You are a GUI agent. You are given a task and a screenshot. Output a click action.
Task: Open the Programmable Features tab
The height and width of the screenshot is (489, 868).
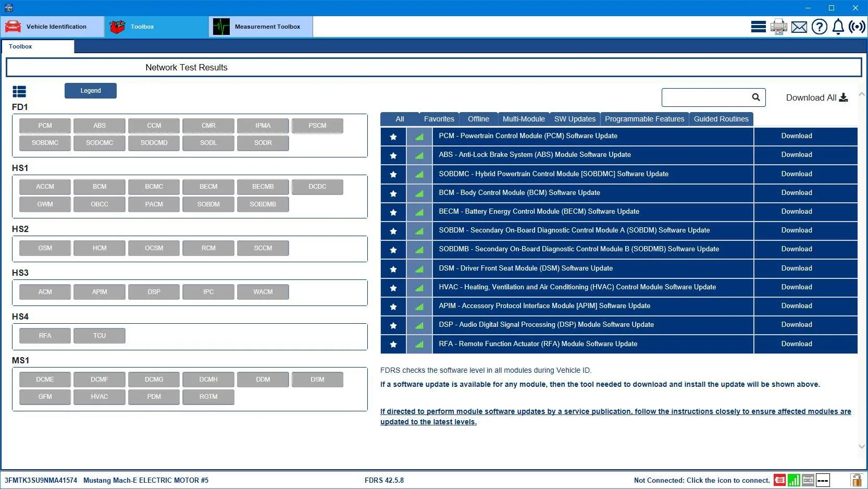[x=644, y=119]
